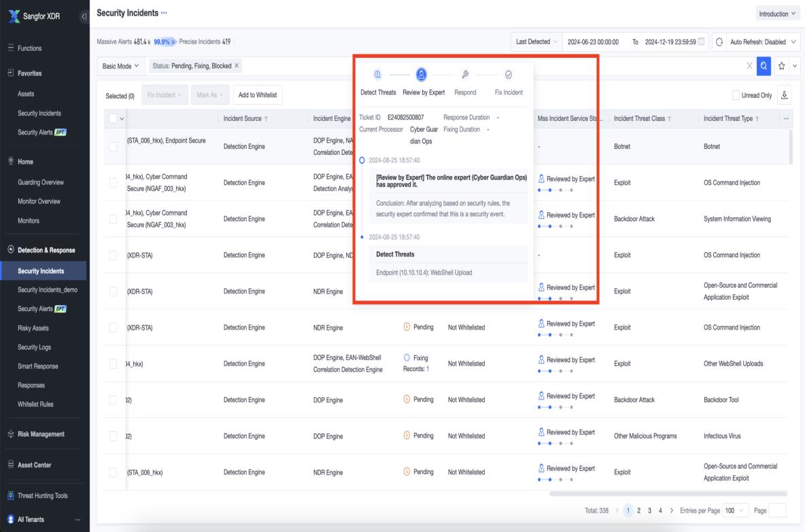The width and height of the screenshot is (805, 532).
Task: Click the filter icon on Incident Source column
Action: click(x=266, y=119)
